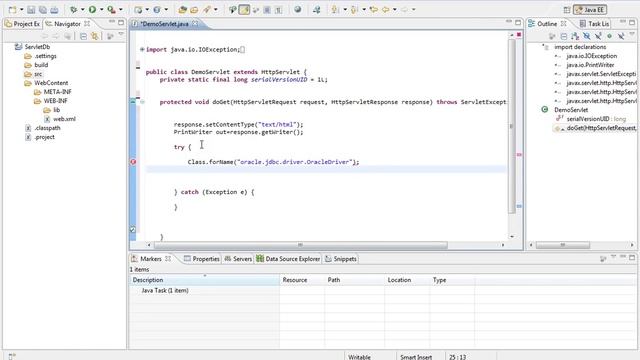Click the Search flashlight toolbar icon

(x=207, y=9)
